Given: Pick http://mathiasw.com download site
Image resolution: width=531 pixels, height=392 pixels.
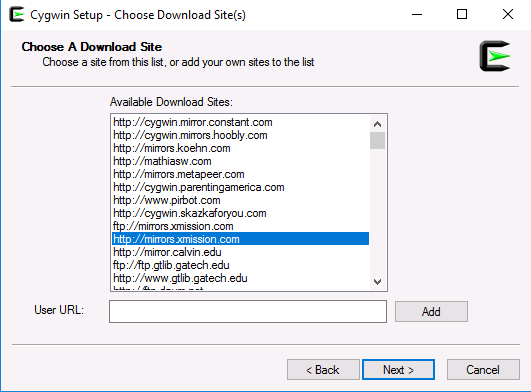Looking at the screenshot, I should click(240, 161).
